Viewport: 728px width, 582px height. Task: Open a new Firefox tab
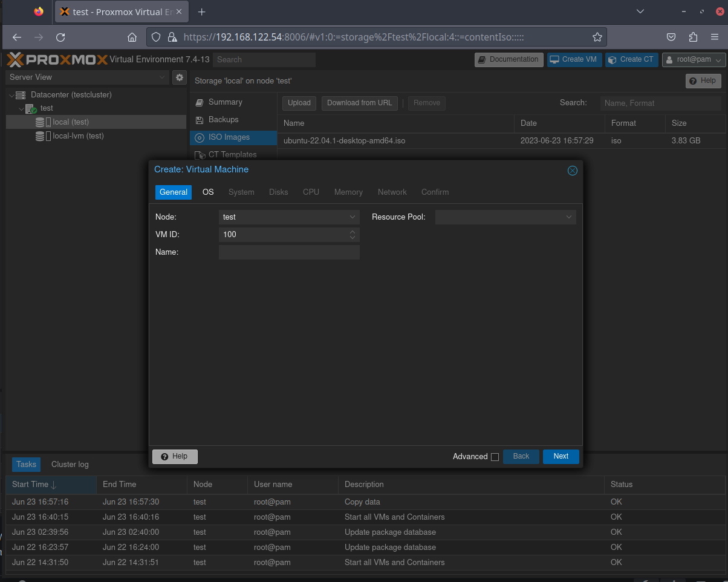202,11
